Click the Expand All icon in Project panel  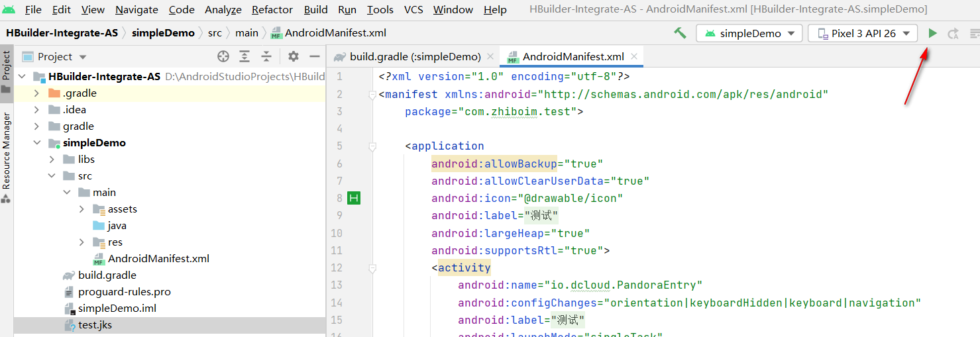245,56
